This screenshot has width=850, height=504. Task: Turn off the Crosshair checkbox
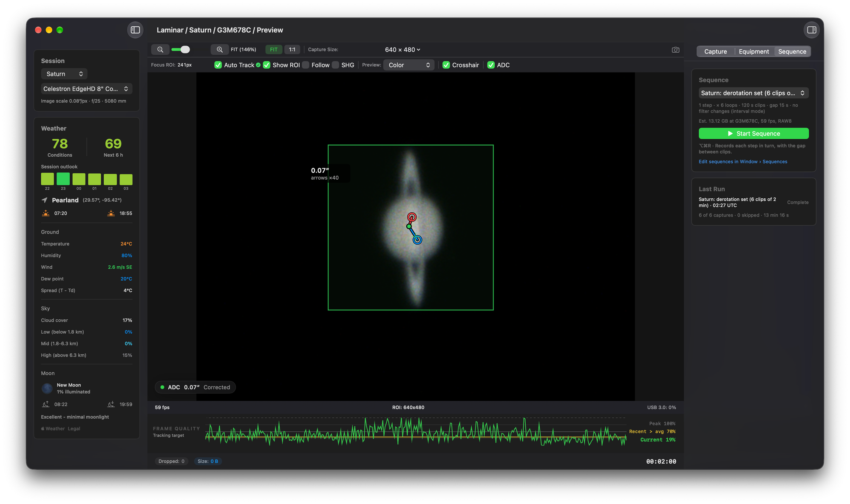(x=446, y=65)
